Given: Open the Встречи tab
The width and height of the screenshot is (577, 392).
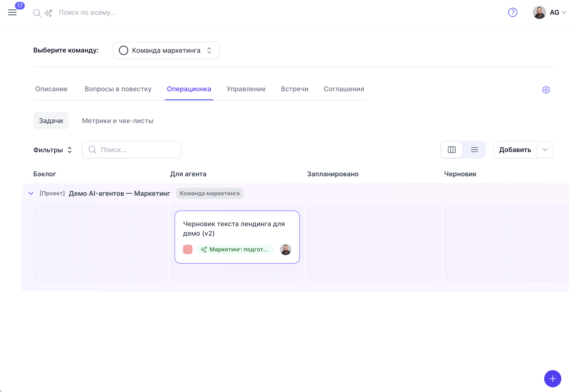Looking at the screenshot, I should 294,89.
